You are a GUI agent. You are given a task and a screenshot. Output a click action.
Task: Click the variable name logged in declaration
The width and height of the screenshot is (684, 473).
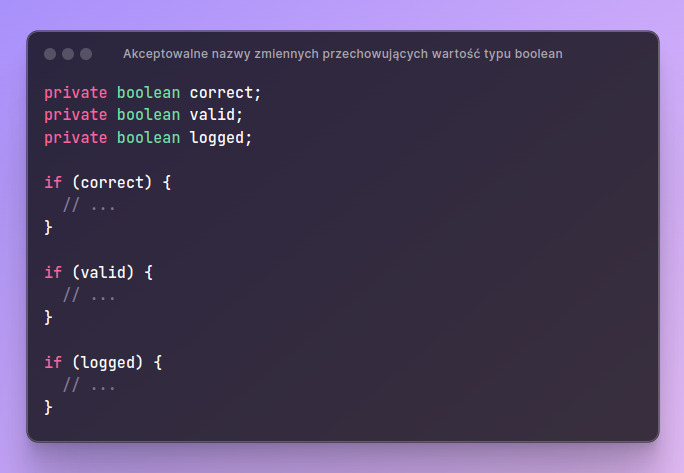217,138
